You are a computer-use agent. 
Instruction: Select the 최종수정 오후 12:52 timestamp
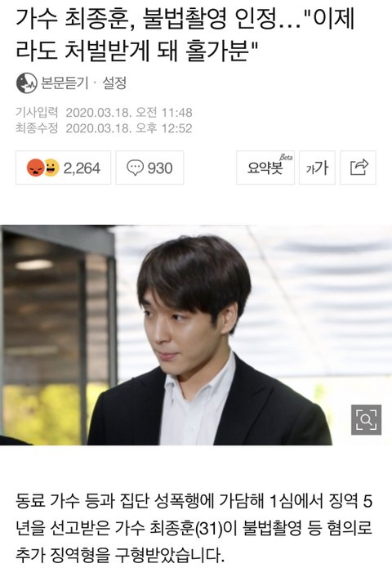(x=104, y=127)
